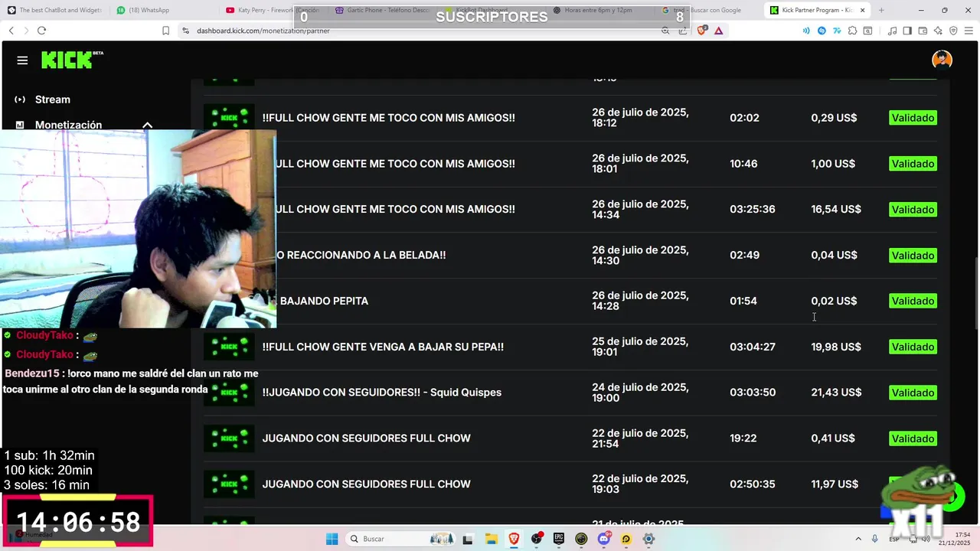Click the browser forward arrow
Image resolution: width=980 pixels, height=551 pixels.
click(x=25, y=31)
